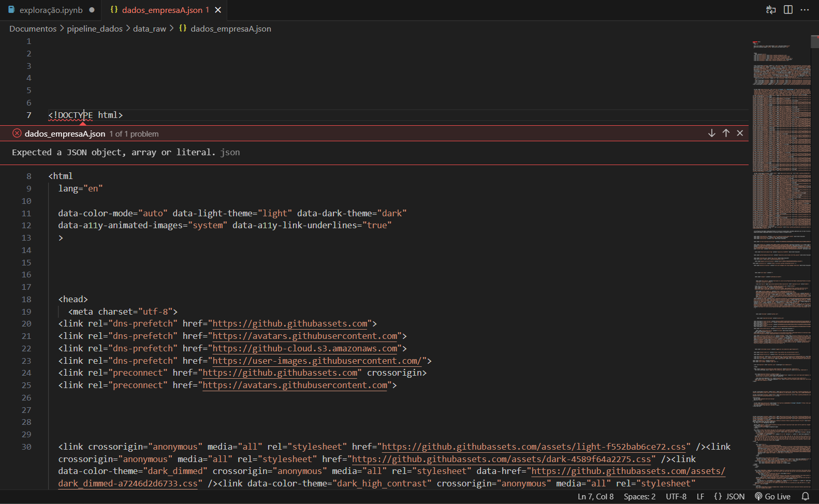Go to next problem arrow
This screenshot has width=819, height=504.
[712, 134]
